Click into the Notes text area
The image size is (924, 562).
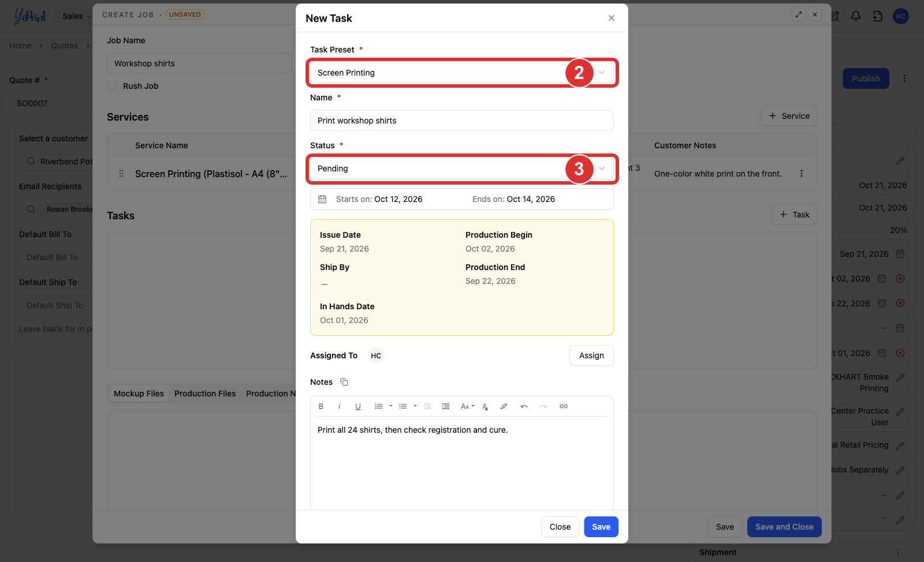(462, 463)
